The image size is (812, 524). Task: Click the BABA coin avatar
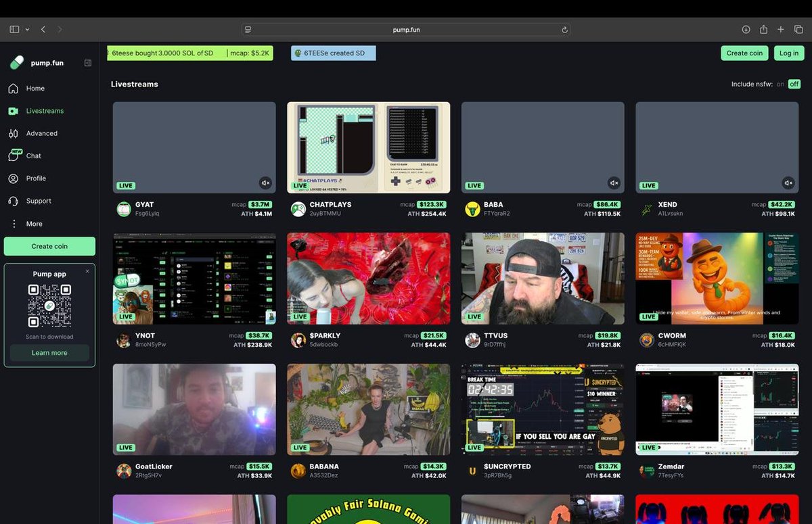tap(472, 209)
